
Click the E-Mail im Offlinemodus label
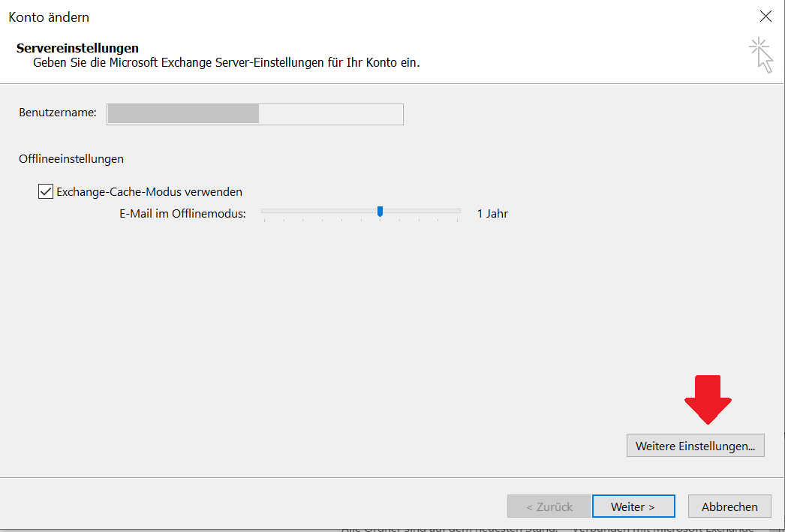(182, 214)
